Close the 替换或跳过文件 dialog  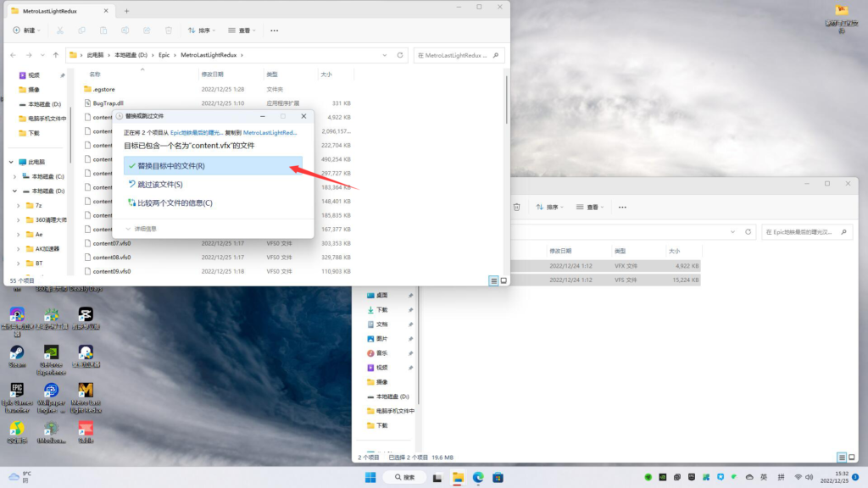pyautogui.click(x=303, y=116)
